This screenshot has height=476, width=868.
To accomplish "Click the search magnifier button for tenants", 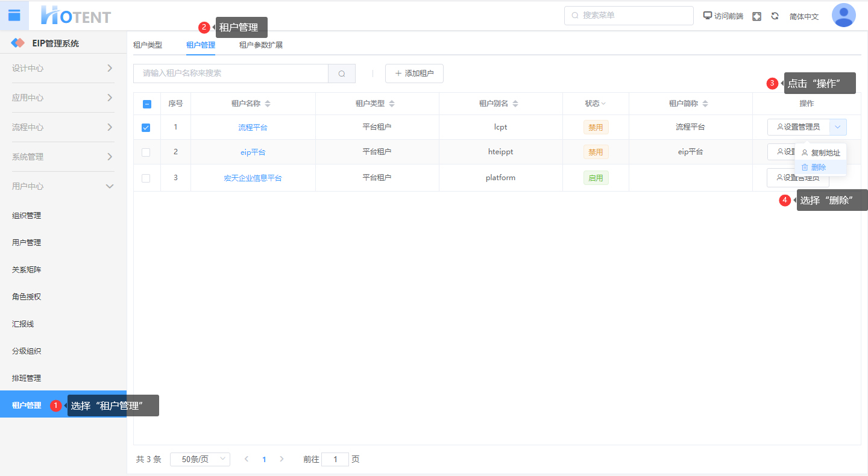I will point(342,74).
